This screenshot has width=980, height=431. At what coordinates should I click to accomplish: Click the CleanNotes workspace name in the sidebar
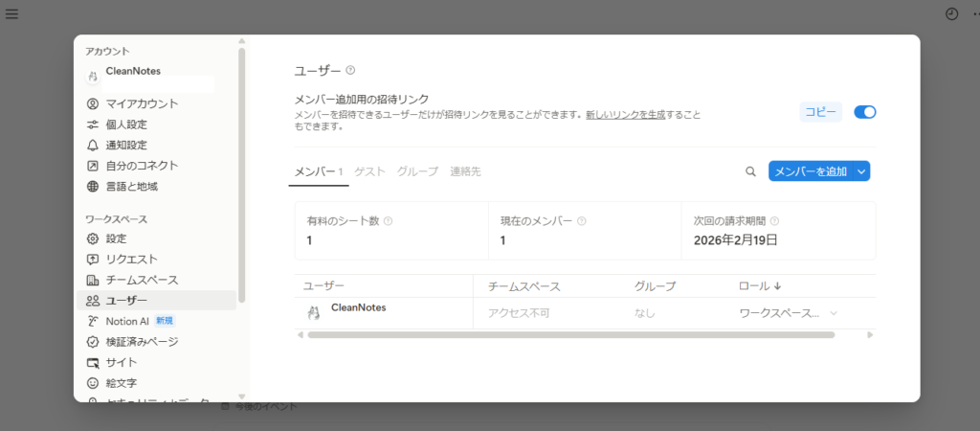(133, 71)
